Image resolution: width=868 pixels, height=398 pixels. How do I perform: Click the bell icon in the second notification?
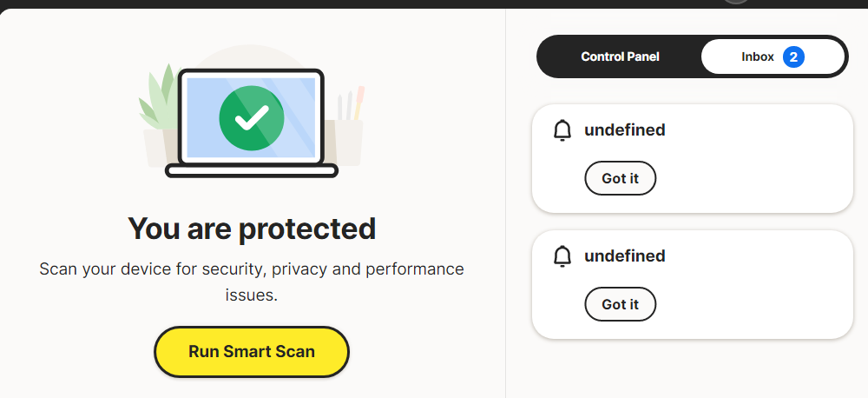562,256
